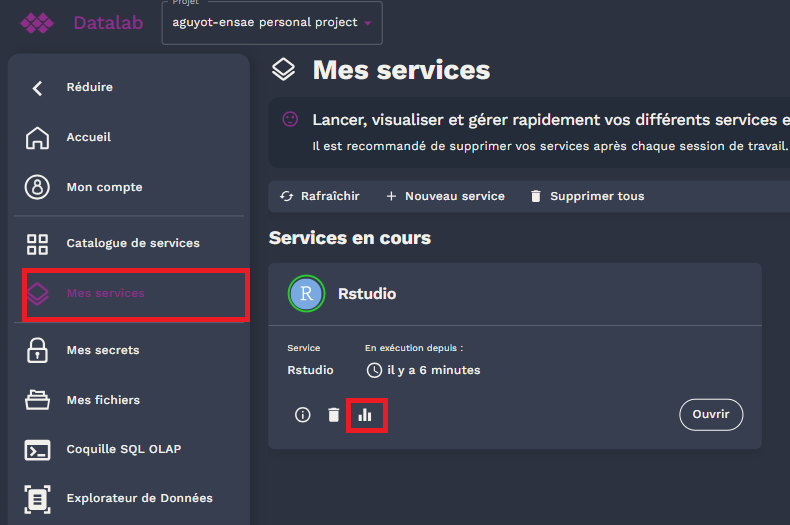Viewport: 790px width, 525px height.
Task: Click the Datalab logo icon
Action: [37, 23]
